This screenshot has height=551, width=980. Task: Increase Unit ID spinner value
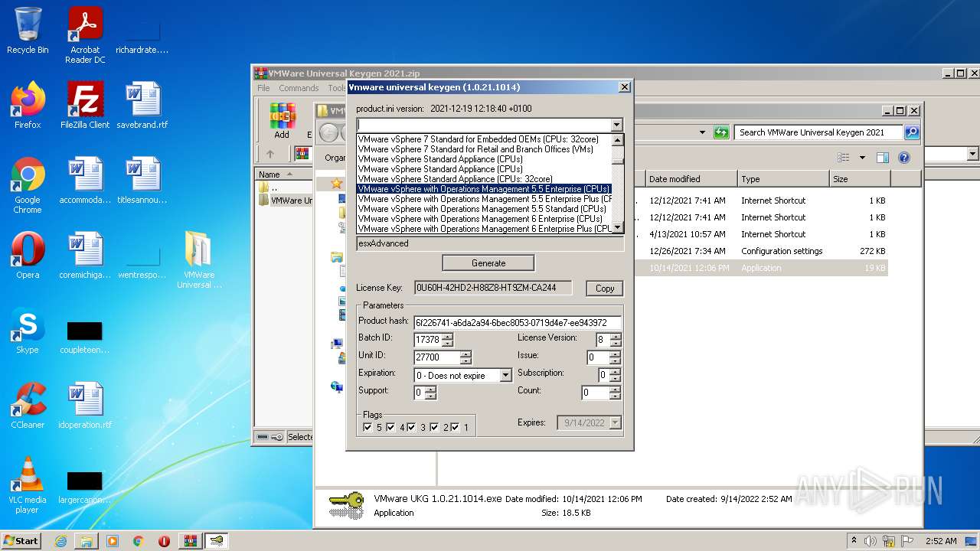point(465,354)
